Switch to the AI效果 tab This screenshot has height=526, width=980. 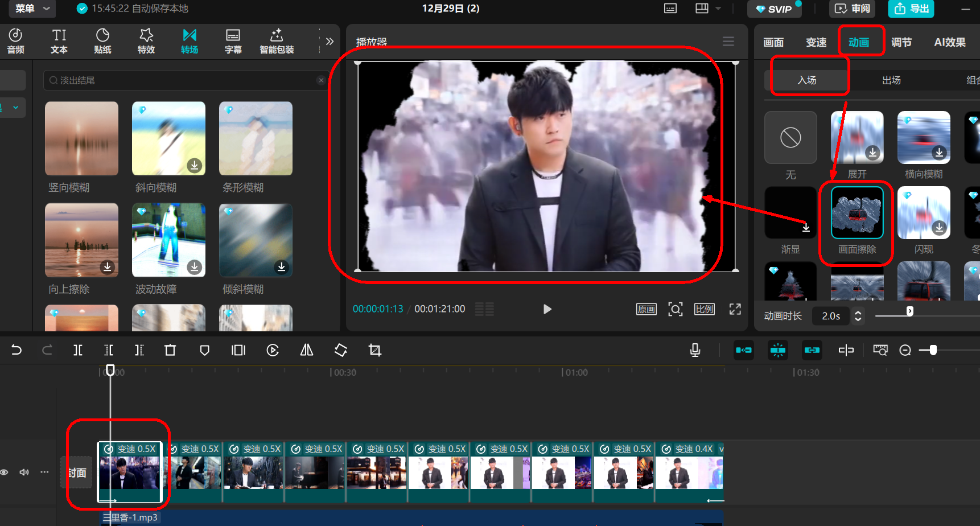(x=950, y=42)
